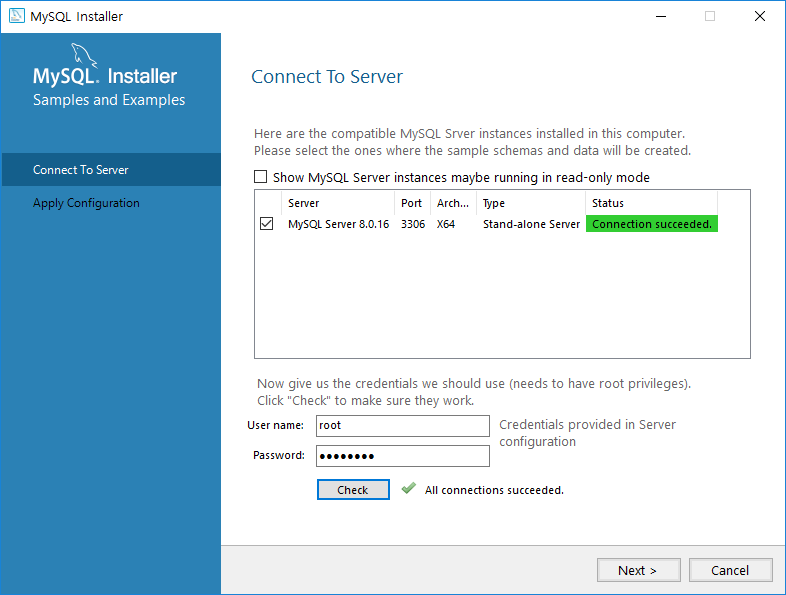This screenshot has width=786, height=595.
Task: Click the MySQL Installer title bar icon
Action: click(17, 16)
